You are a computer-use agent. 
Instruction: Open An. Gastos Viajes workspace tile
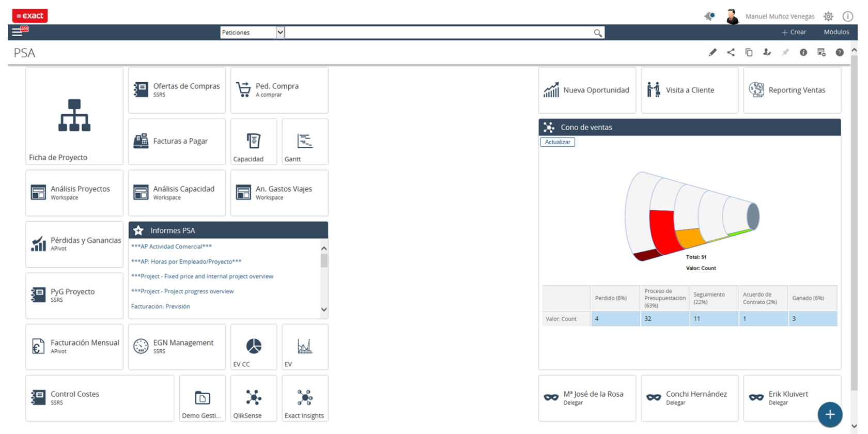[x=280, y=193]
